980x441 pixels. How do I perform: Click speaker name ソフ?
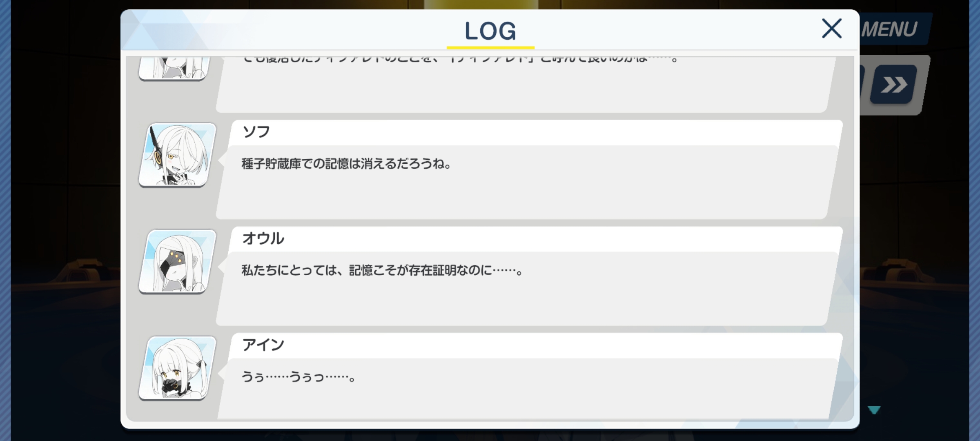256,132
